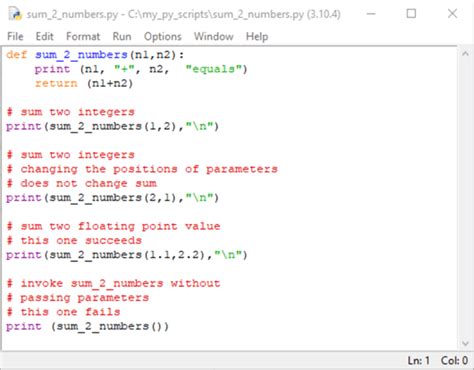Click the 'Col: 0' status bar indicator

tap(454, 361)
